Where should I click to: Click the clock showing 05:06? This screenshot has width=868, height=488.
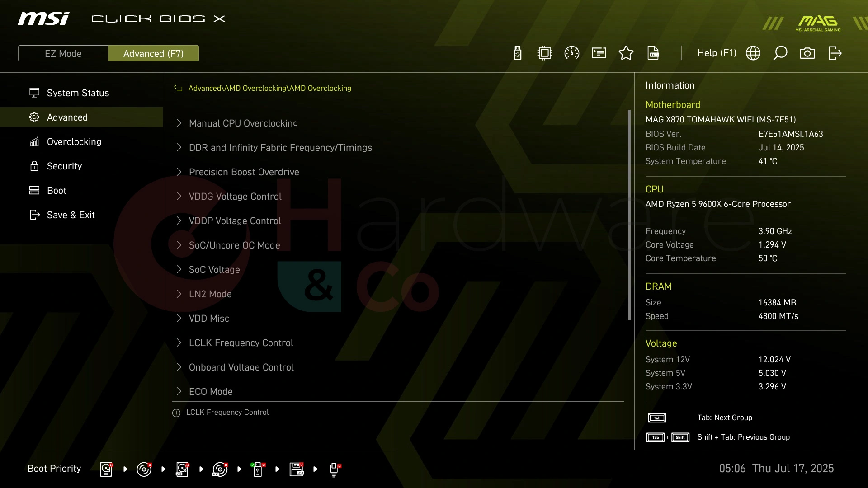pyautogui.click(x=732, y=469)
